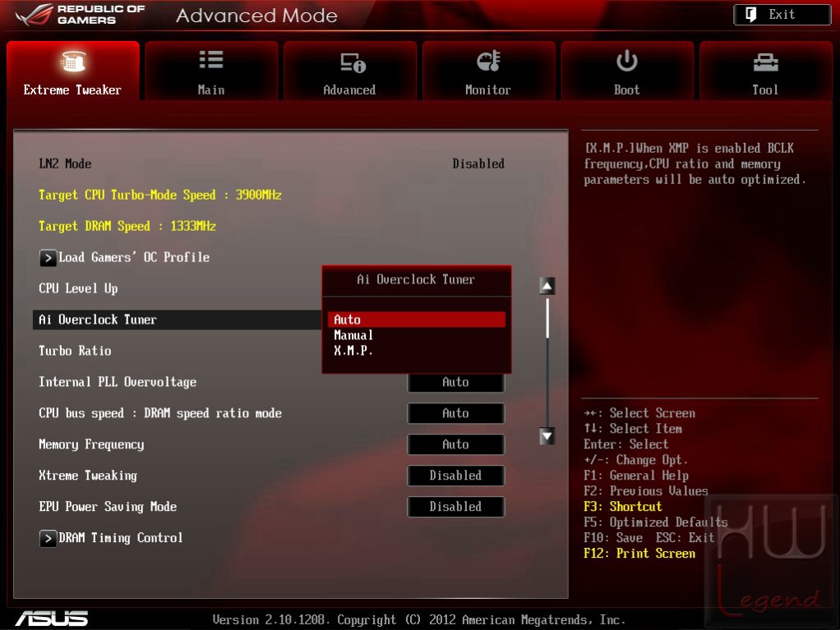Click scroll down arrow of settings list

click(x=547, y=436)
